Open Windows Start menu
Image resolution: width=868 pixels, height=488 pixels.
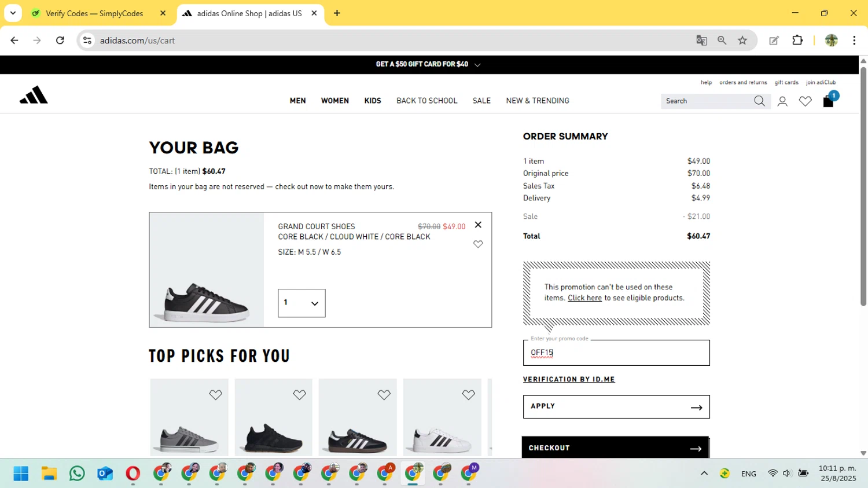[21, 474]
